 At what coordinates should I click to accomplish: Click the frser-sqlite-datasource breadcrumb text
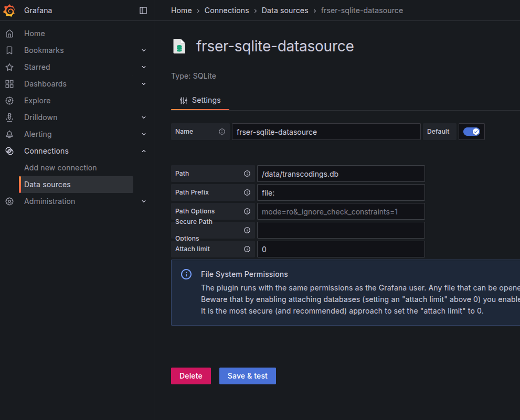click(362, 10)
